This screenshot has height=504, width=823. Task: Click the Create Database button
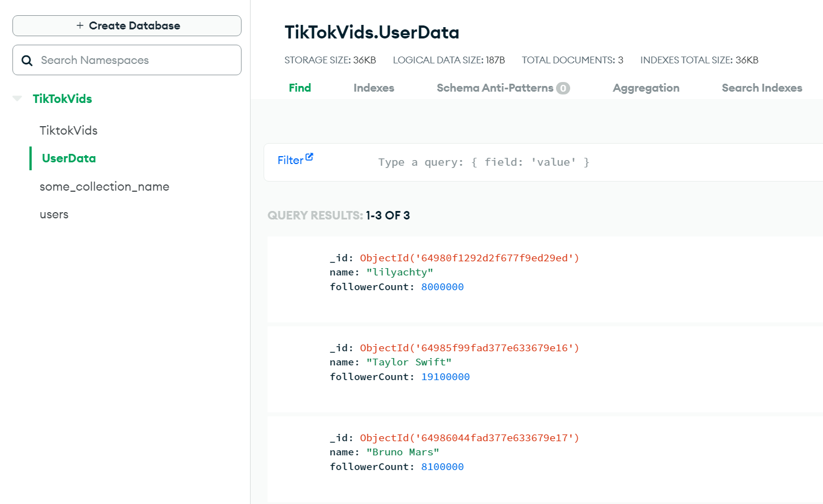127,25
